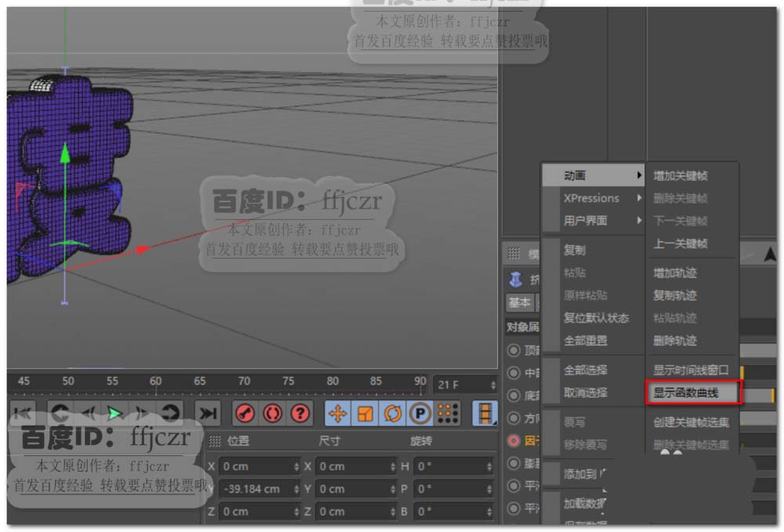Toggle keyframe circle beside 方 attribute
784x532 pixels.
(514, 418)
